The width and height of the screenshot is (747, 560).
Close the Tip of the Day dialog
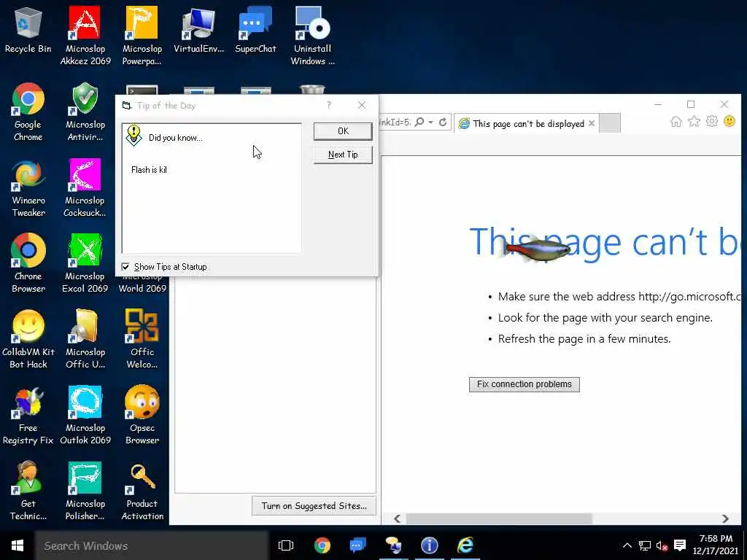click(362, 105)
